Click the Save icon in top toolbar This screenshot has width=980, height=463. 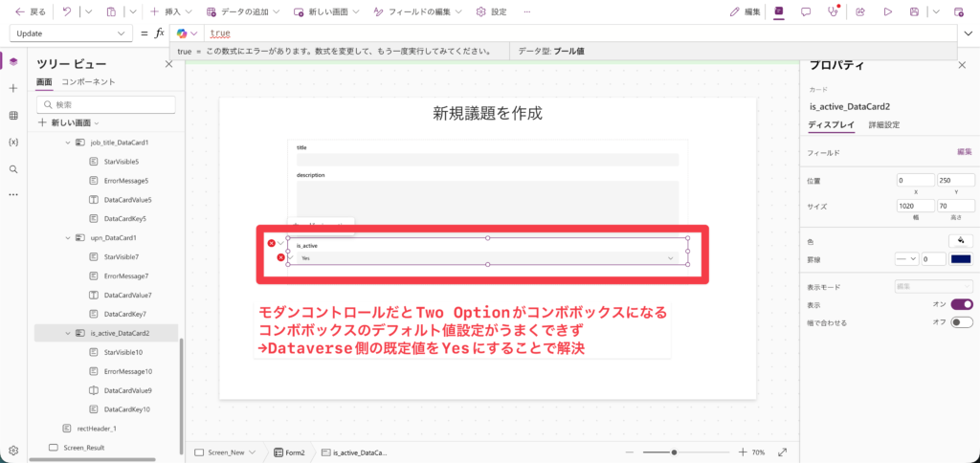coord(914,12)
